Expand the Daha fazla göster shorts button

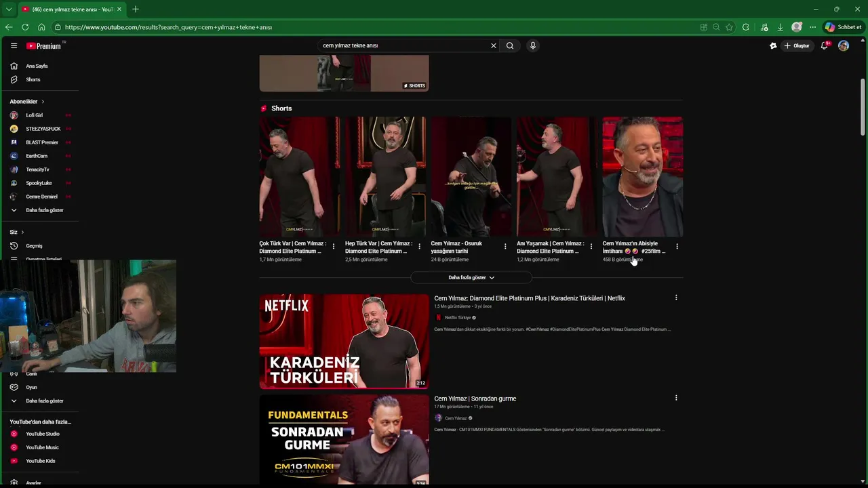[x=471, y=277]
